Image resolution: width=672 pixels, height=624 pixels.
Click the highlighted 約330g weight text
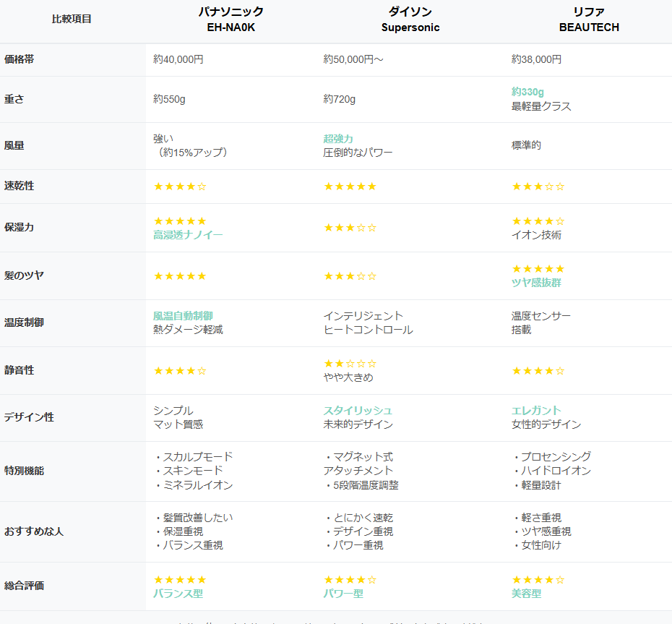click(x=527, y=92)
